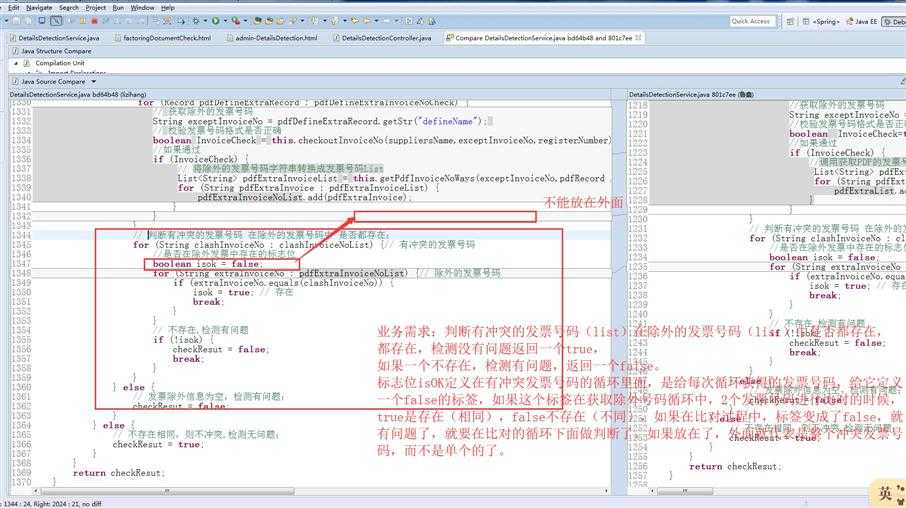
Task: Collapse the Compilation Unit tree node
Action: pos(16,63)
